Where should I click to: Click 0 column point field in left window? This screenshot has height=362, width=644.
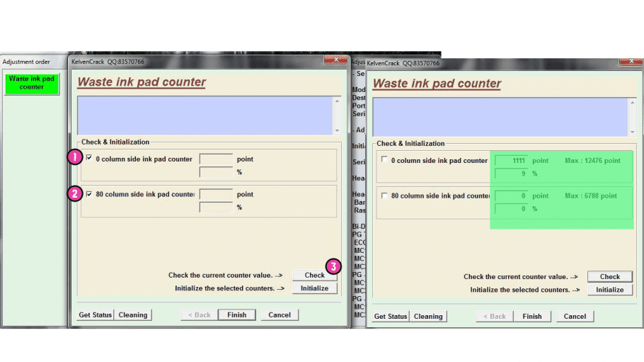[x=216, y=159]
